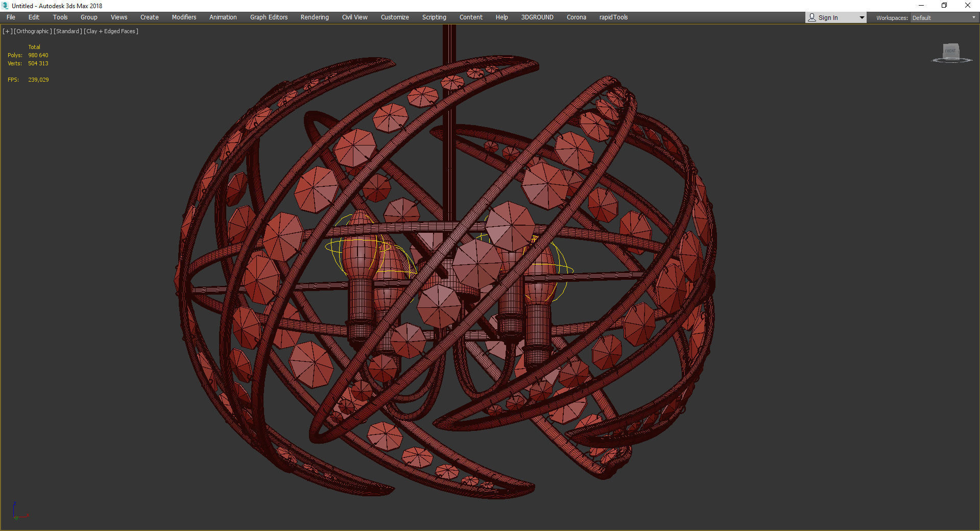
Task: Open the Content menu
Action: click(471, 17)
